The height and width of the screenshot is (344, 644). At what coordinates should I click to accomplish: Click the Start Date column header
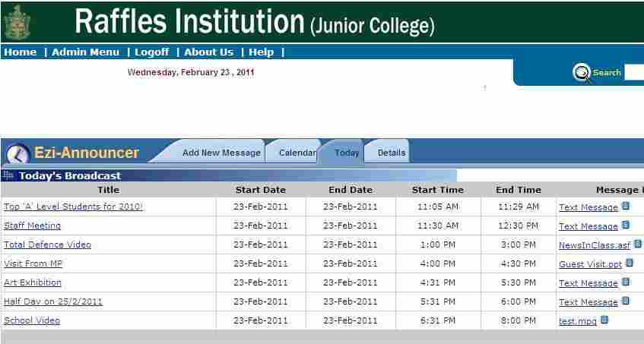pos(260,190)
